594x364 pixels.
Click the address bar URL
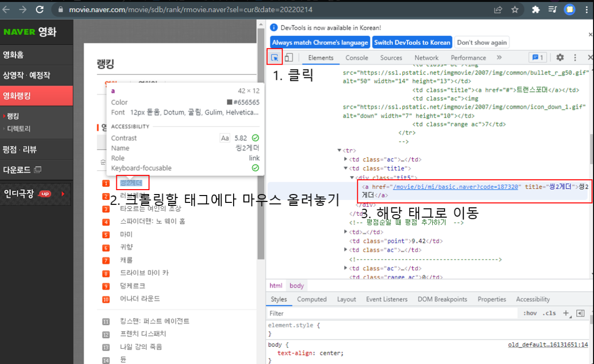tap(190, 10)
